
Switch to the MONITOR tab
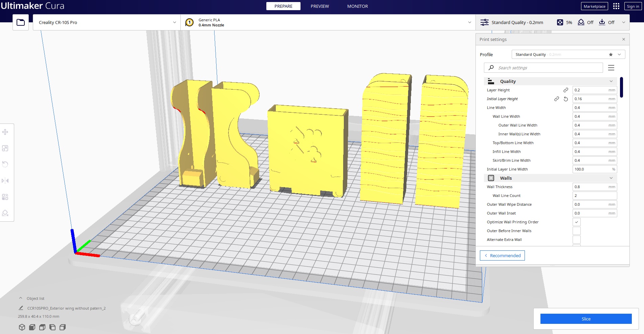pos(357,6)
